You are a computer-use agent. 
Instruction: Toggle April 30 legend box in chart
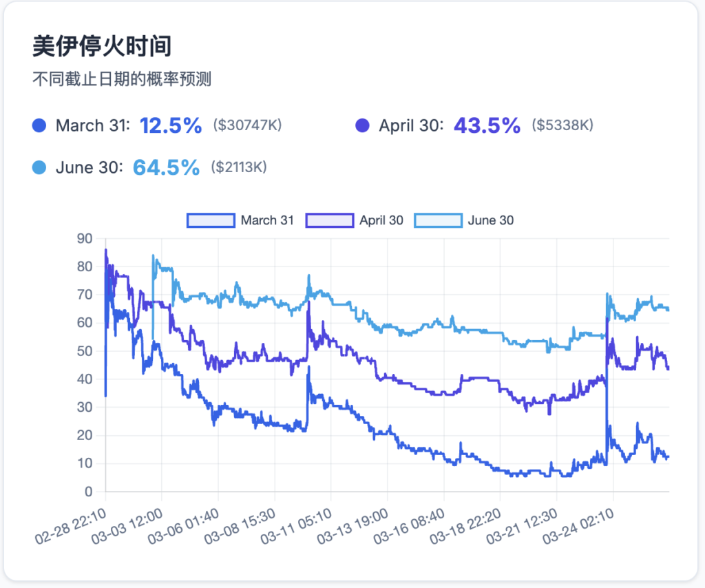coord(329,220)
